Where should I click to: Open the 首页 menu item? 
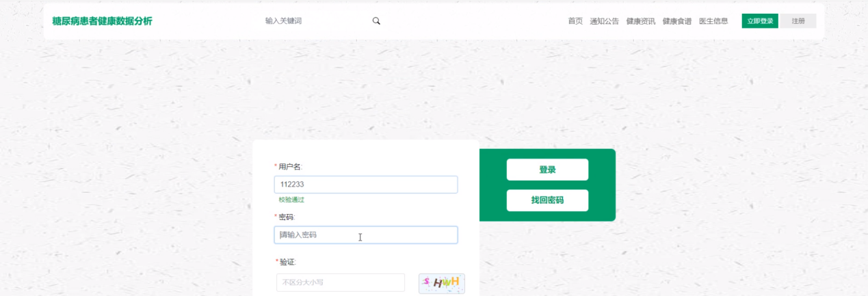[x=575, y=21]
